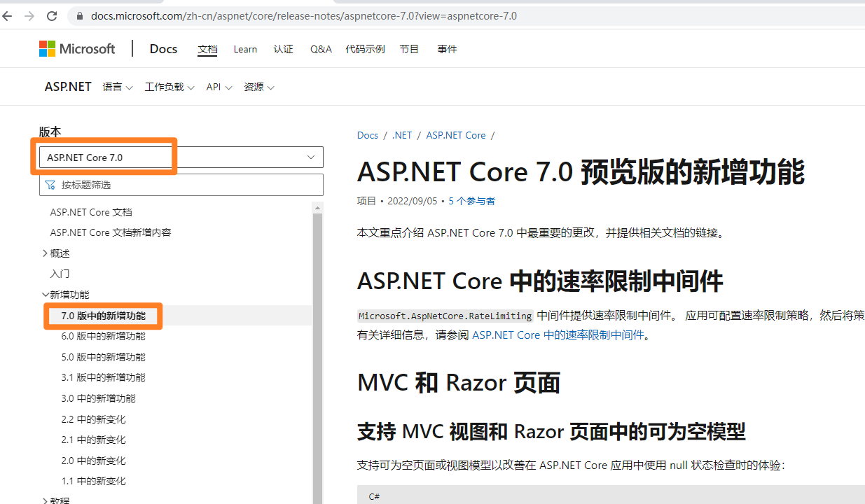
Task: Open the ASP.NET Core 7.0 version selector
Action: point(181,157)
